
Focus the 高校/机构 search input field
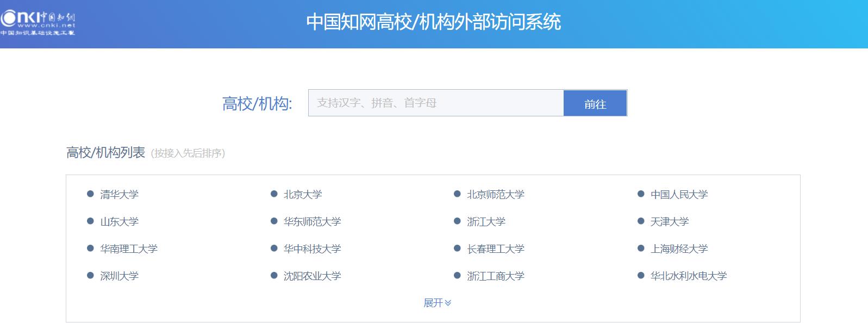pyautogui.click(x=436, y=103)
